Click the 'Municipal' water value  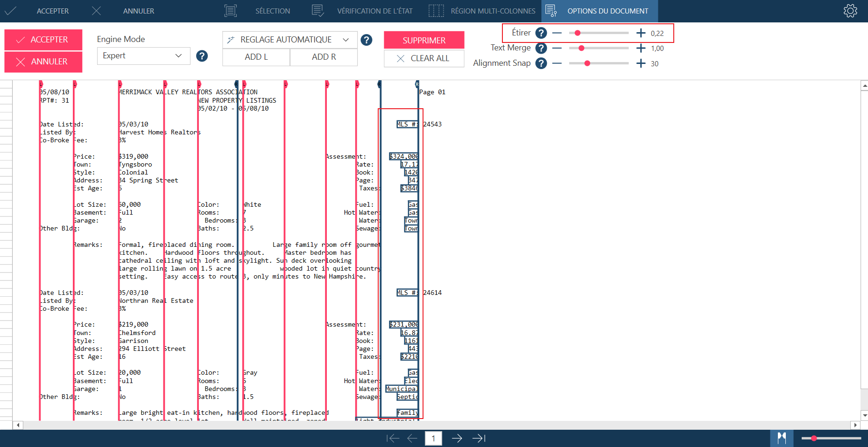tap(402, 389)
